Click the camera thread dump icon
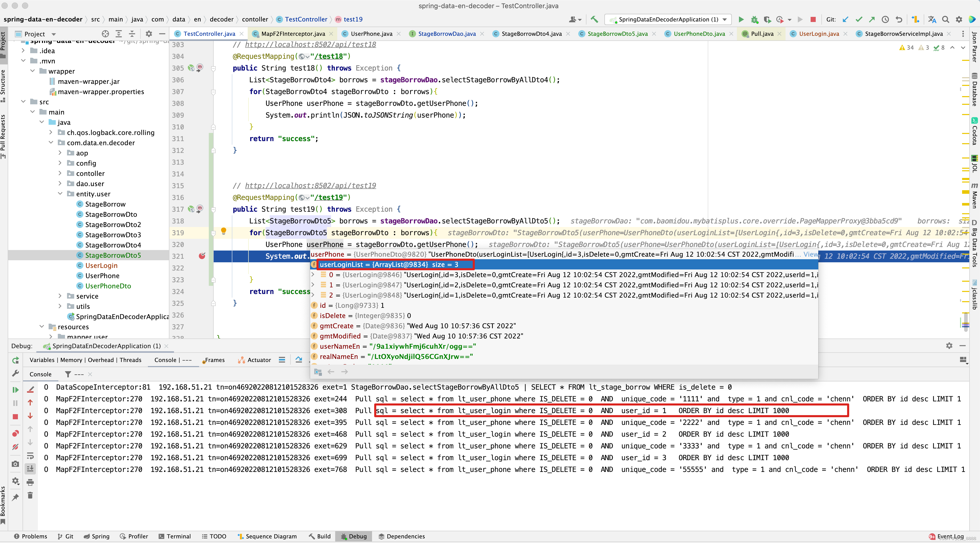Viewport: 980px width, 543px height. click(15, 464)
